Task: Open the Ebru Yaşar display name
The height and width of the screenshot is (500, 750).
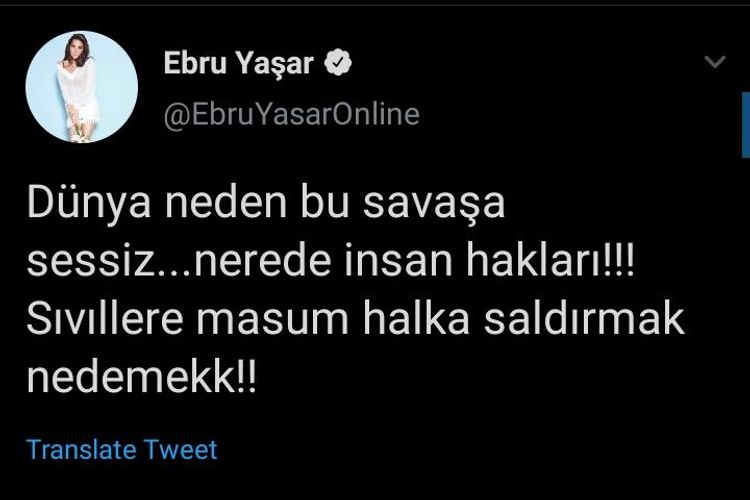Action: point(238,64)
